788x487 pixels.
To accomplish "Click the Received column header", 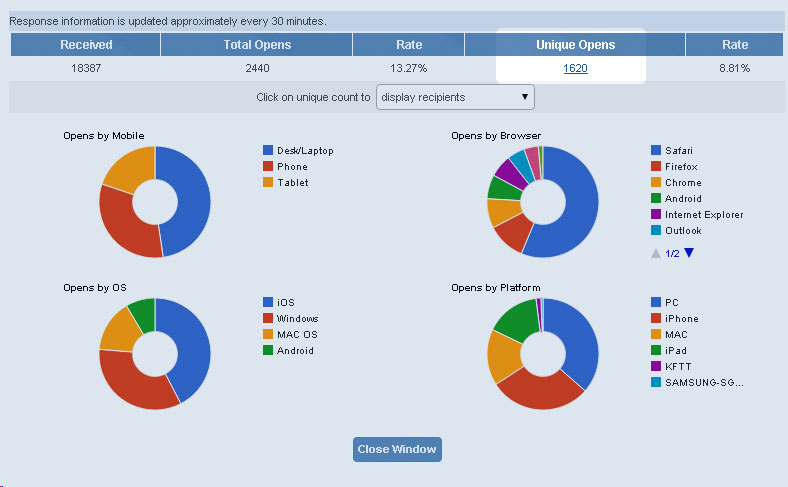I will 85,45.
